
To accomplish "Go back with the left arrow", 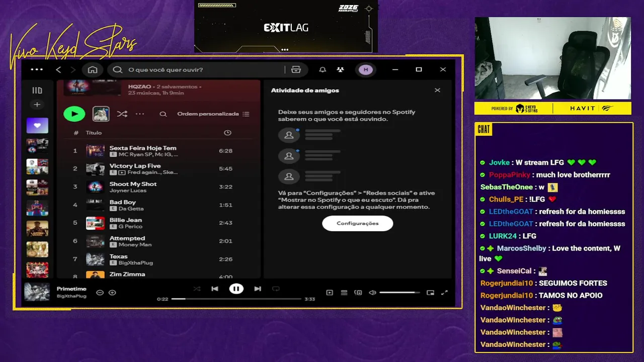I will point(58,69).
